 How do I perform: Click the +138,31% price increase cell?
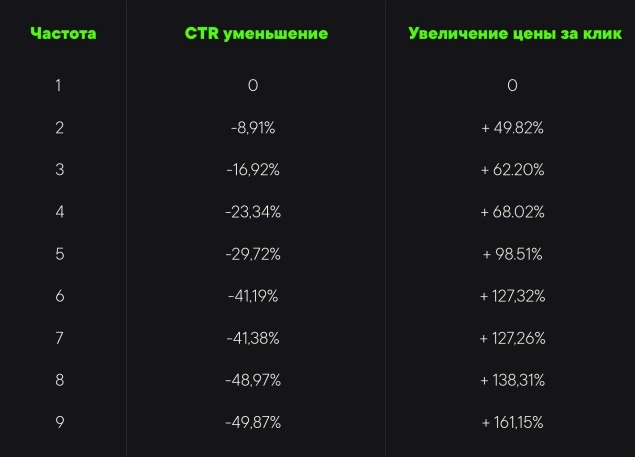(x=512, y=380)
